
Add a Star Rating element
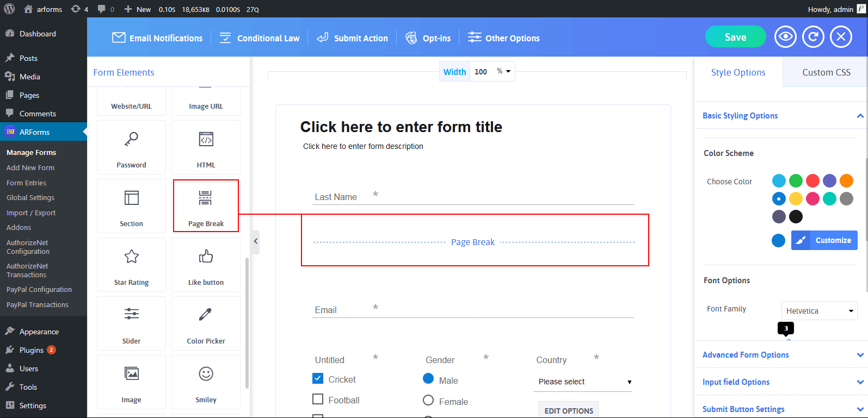pos(131,265)
